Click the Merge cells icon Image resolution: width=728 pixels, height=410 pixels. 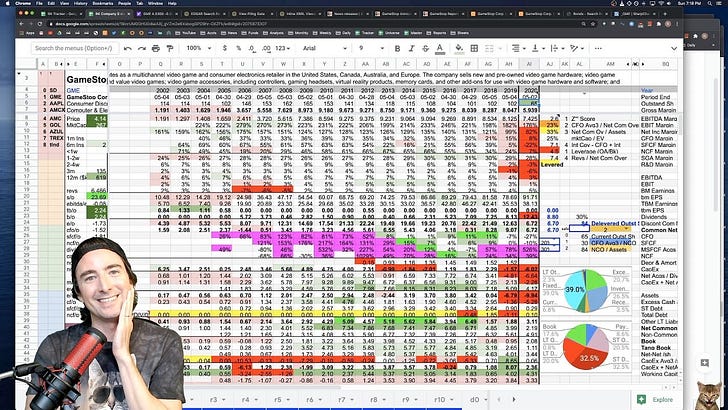pos(489,48)
